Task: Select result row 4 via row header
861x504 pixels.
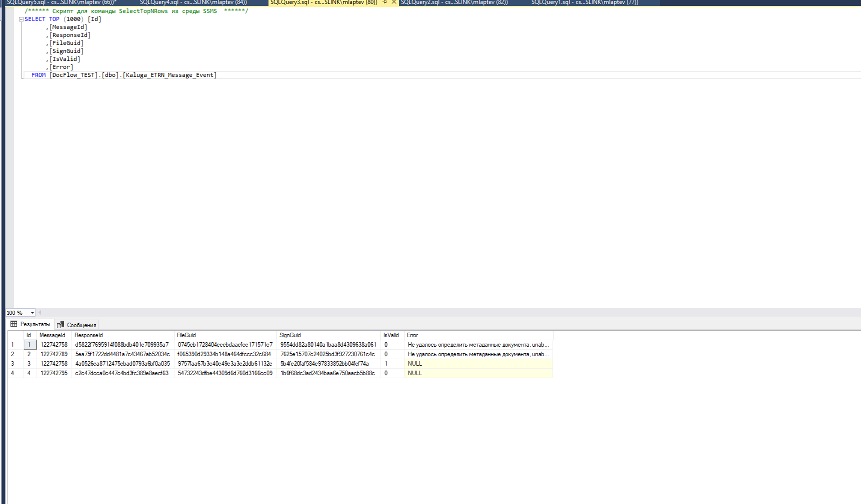Action: tap(15, 373)
